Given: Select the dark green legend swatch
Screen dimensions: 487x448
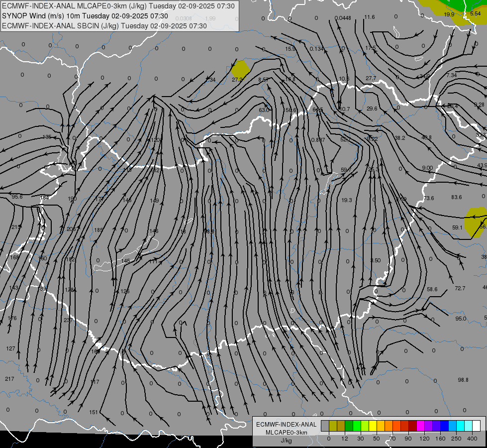Looking at the screenshot, I should [x=349, y=426].
